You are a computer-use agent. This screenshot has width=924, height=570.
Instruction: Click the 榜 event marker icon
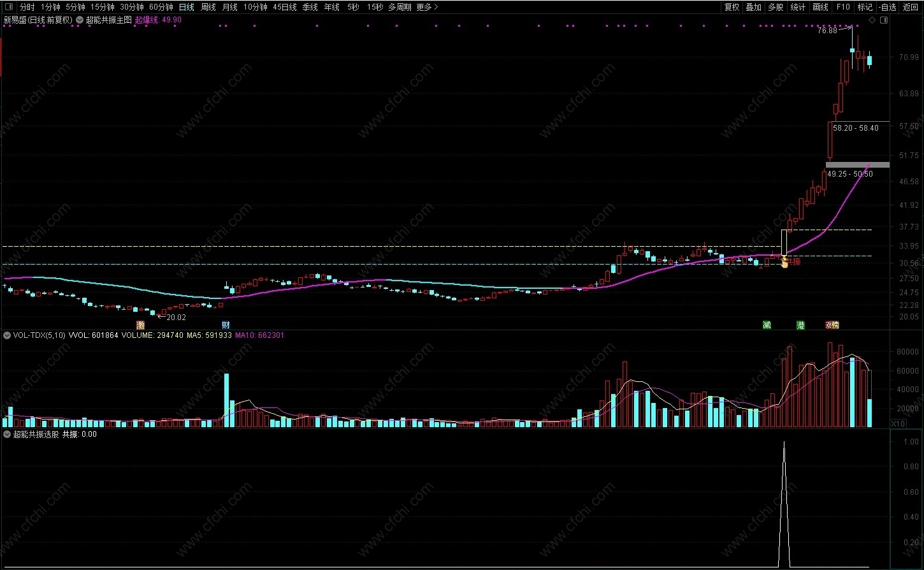click(x=835, y=325)
